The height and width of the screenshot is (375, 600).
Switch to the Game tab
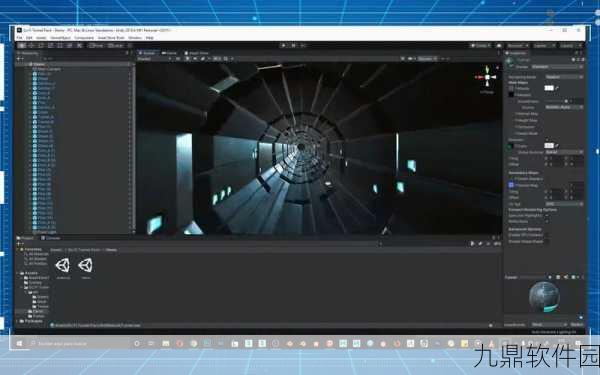(170, 53)
